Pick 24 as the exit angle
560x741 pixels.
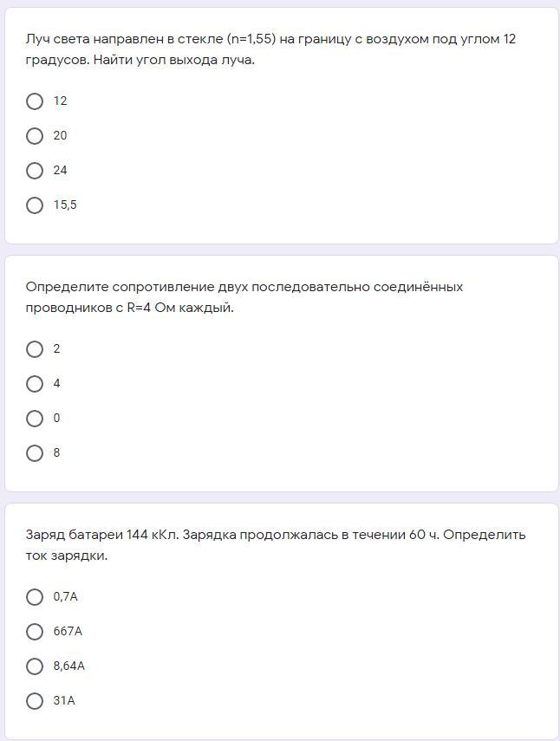(35, 171)
